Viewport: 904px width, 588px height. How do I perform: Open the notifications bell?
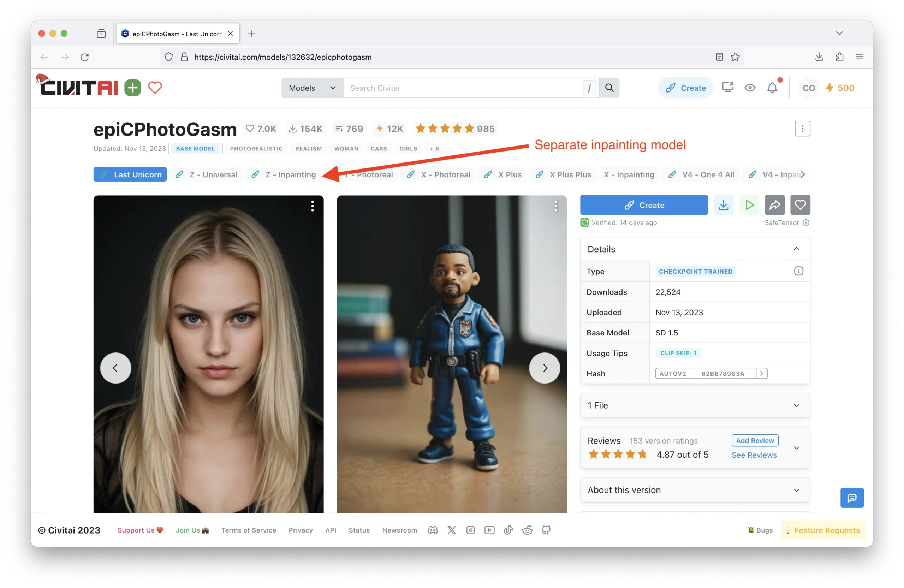773,88
